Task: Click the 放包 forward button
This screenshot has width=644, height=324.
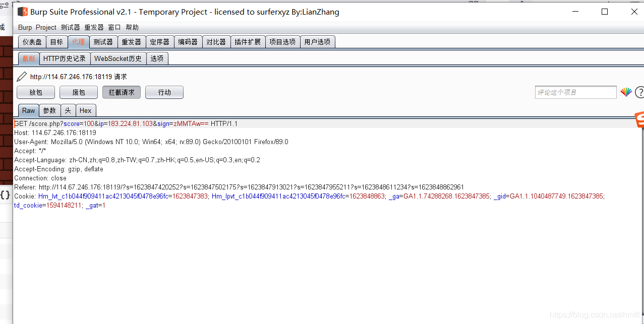Action: pos(36,92)
